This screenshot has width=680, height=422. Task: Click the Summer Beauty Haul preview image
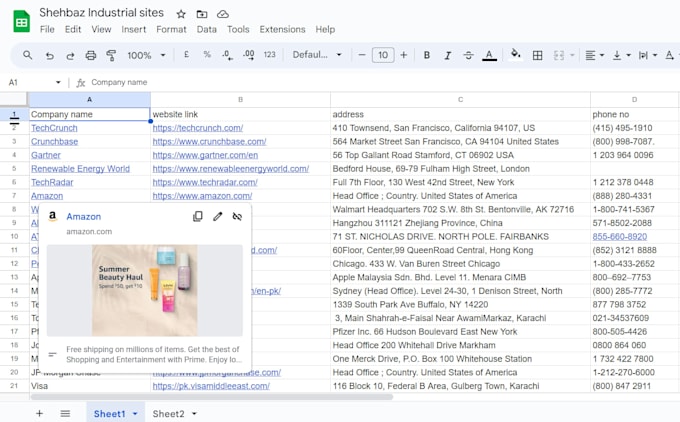[145, 290]
